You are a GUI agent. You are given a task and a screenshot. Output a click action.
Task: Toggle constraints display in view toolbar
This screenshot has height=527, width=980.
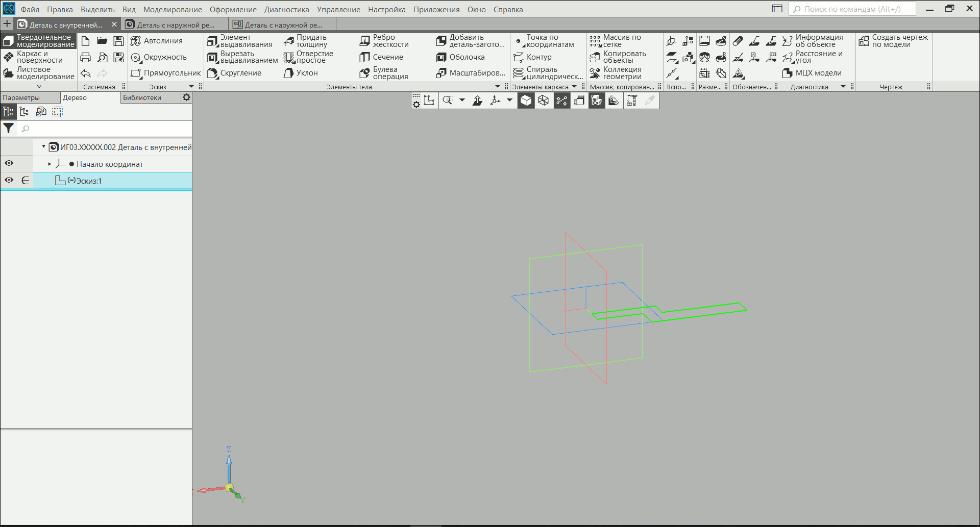coord(561,101)
